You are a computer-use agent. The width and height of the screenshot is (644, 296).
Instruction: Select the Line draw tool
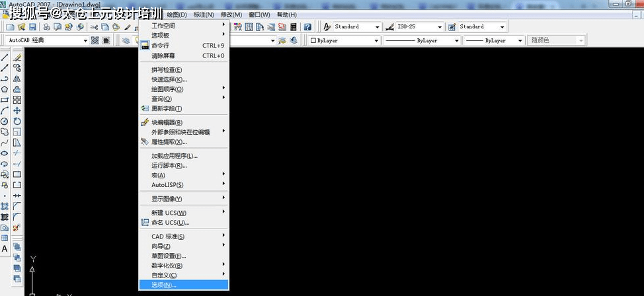click(5, 57)
